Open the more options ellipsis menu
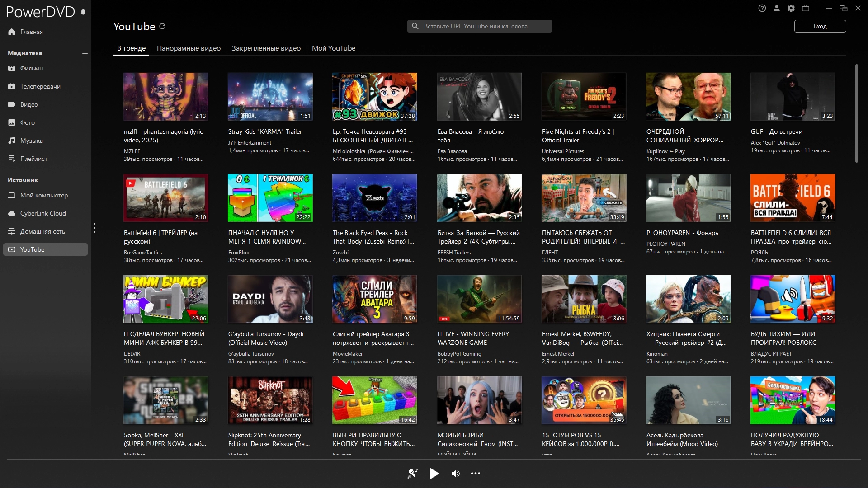Image resolution: width=868 pixels, height=488 pixels. (476, 473)
